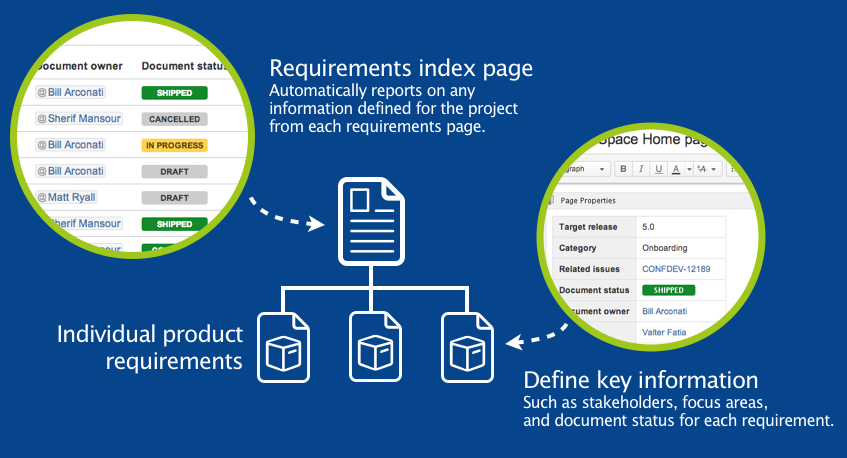Image resolution: width=847 pixels, height=458 pixels.
Task: Click the @Matt Ryall mention
Action: [70, 198]
